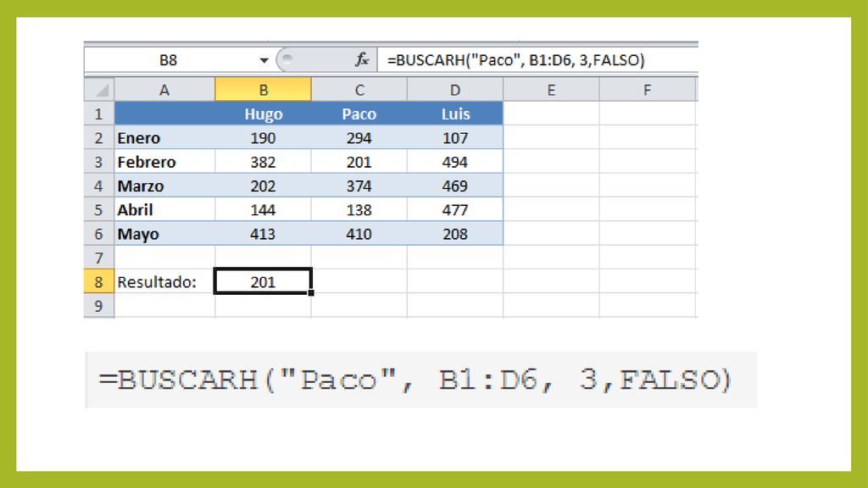The height and width of the screenshot is (488, 868).
Task: Select column B header
Action: (x=263, y=90)
